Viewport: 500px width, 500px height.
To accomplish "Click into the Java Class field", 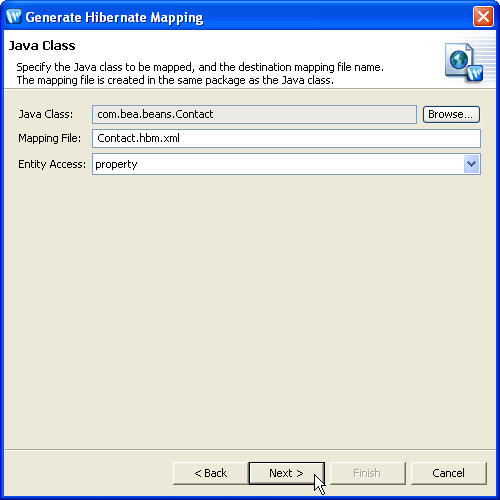I will click(x=254, y=114).
